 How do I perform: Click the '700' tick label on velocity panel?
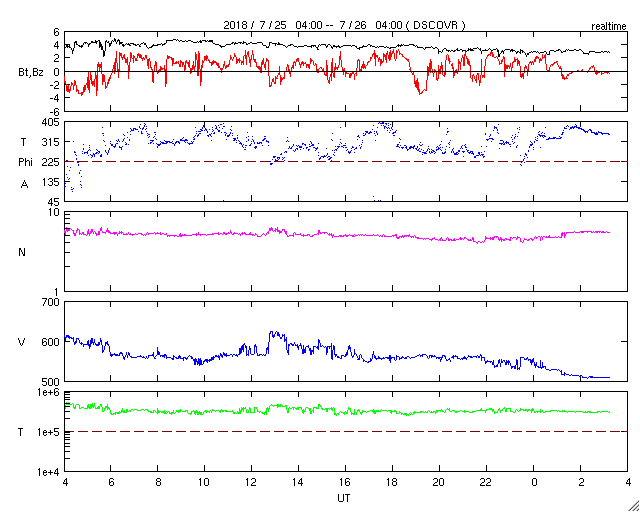click(51, 303)
